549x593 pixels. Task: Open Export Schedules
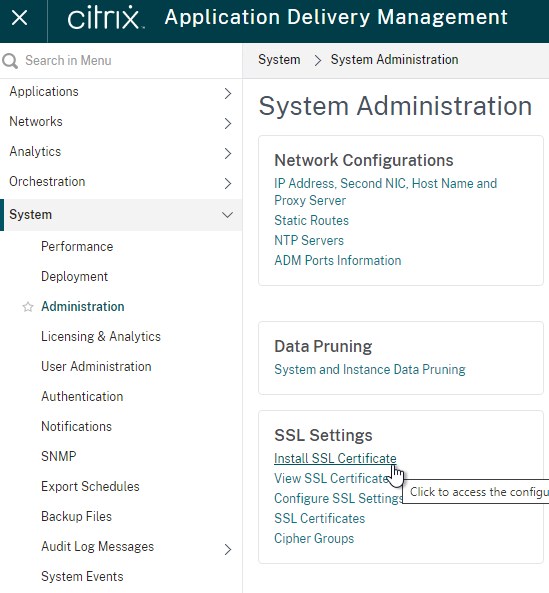[90, 486]
